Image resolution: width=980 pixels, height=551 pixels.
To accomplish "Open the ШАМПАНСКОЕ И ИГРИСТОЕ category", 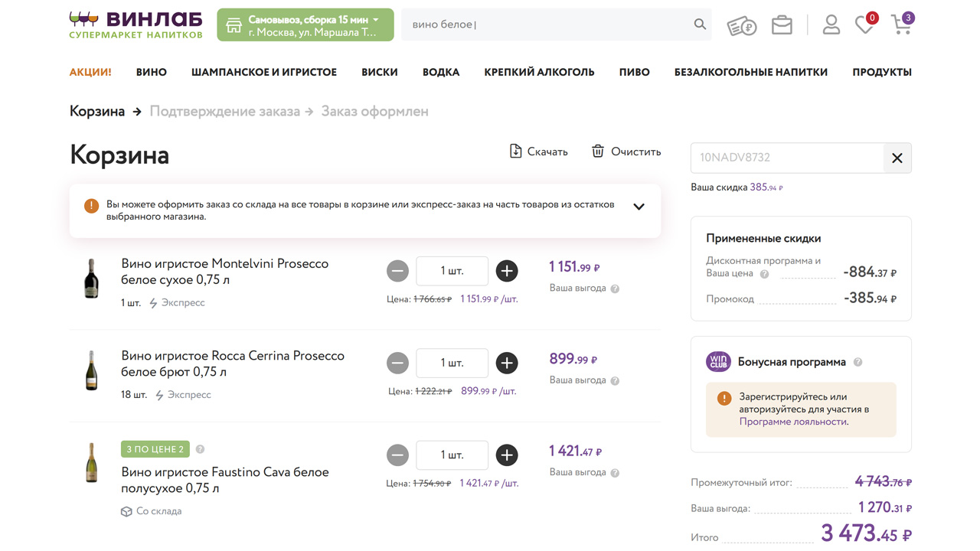I will (264, 72).
